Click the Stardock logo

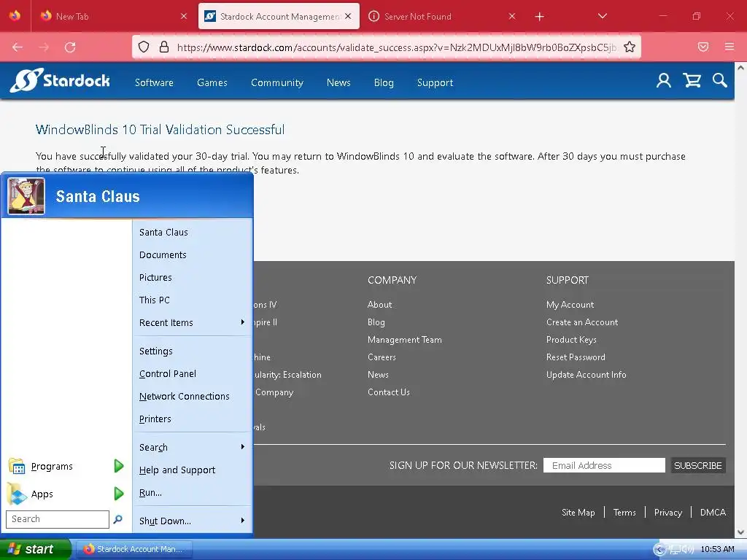pos(60,80)
